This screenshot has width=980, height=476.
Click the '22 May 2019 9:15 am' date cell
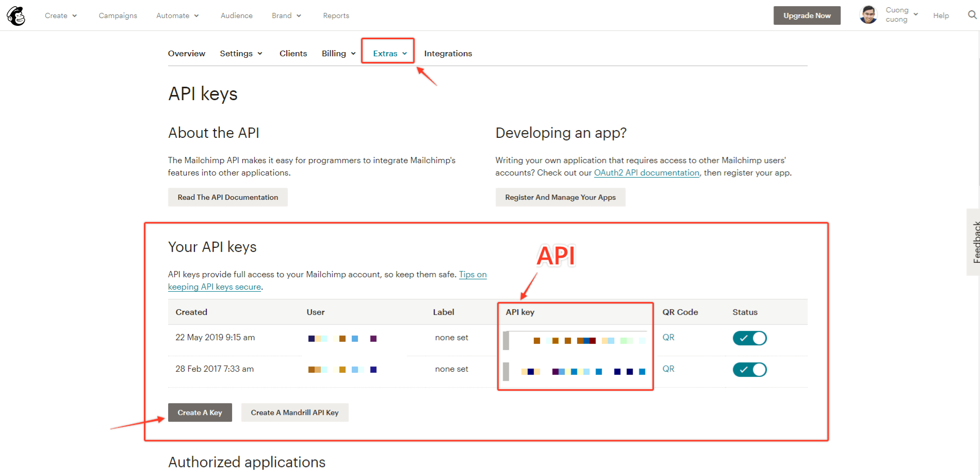215,337
